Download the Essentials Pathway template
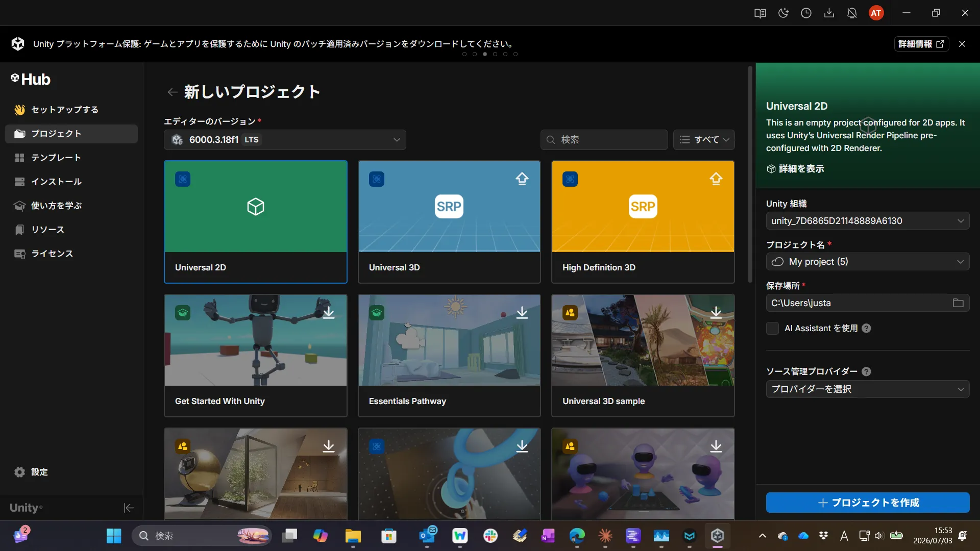 point(522,312)
